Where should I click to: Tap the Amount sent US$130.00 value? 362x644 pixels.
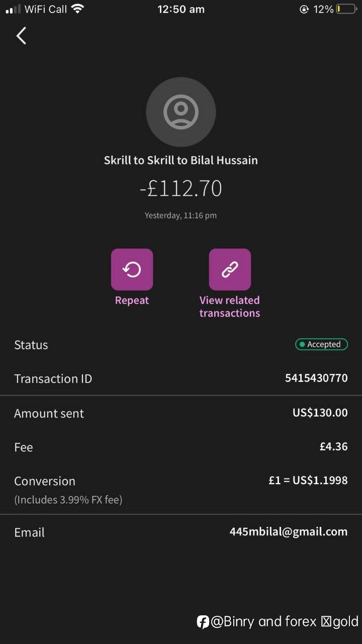(x=320, y=413)
